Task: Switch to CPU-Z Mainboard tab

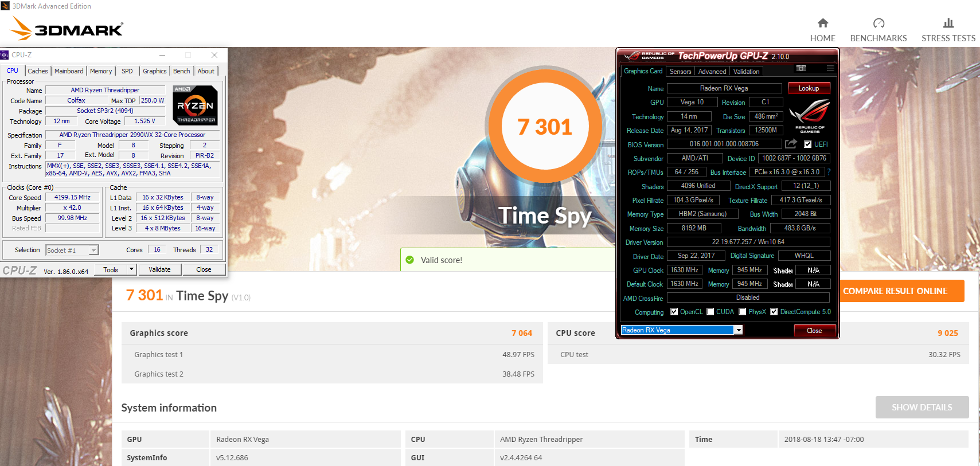Action: point(69,71)
